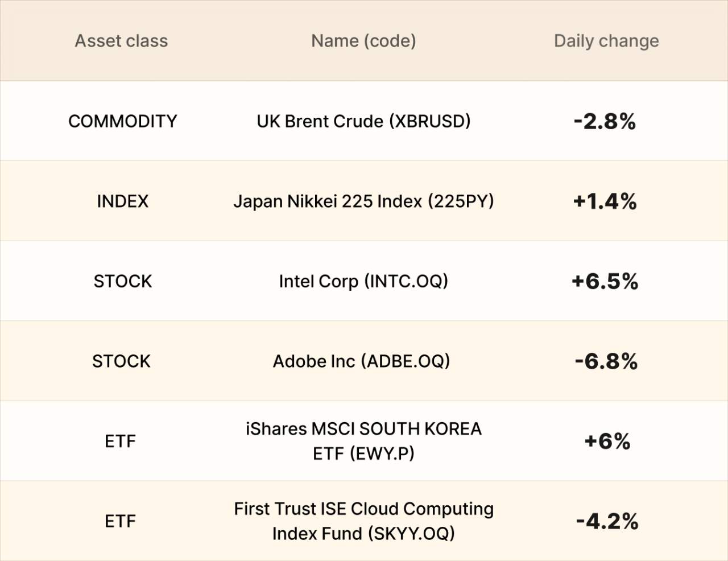Click the Daily change column header
This screenshot has width=728, height=561.
[606, 41]
